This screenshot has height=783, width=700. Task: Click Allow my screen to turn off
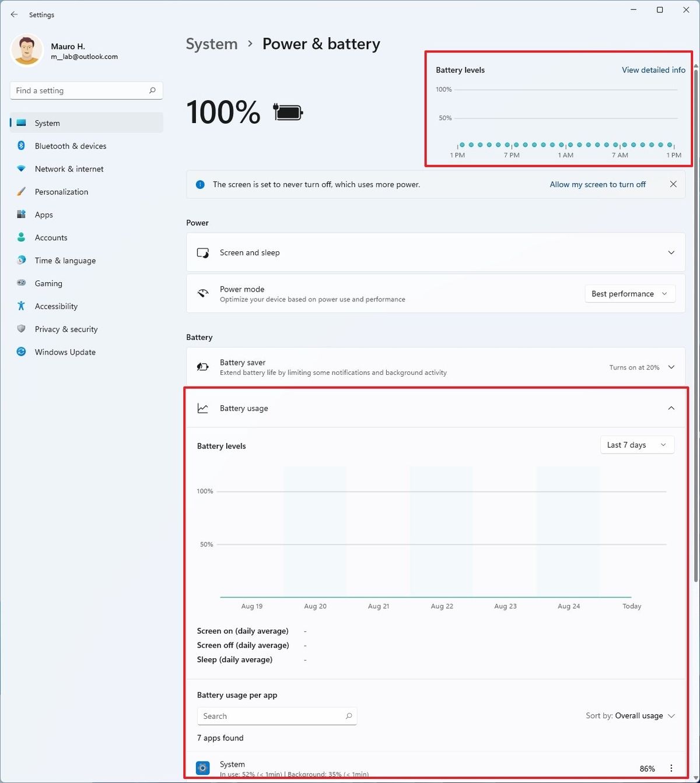pyautogui.click(x=597, y=184)
